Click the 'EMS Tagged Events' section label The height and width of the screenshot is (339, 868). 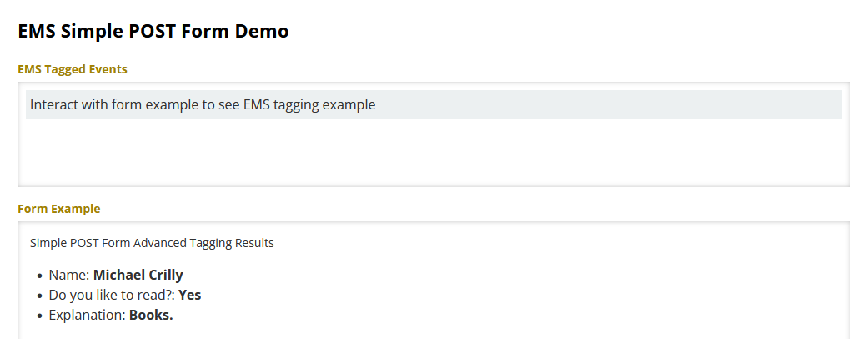73,69
